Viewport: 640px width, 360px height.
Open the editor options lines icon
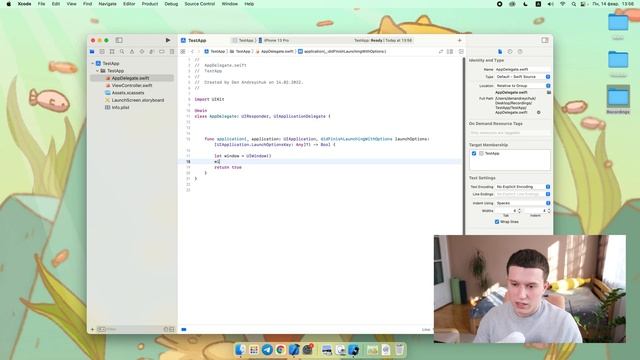[x=450, y=51]
